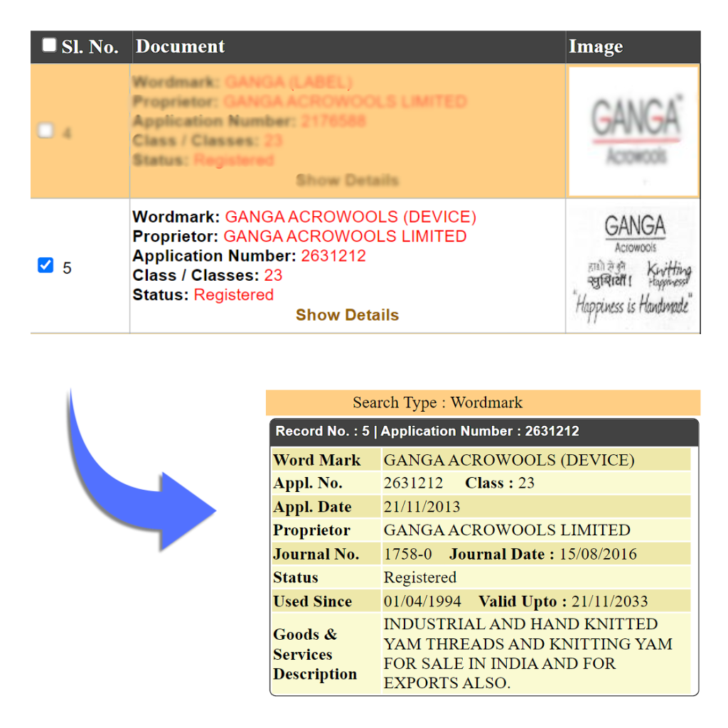Select the wordmark GANGA (LABEL) text

(288, 82)
